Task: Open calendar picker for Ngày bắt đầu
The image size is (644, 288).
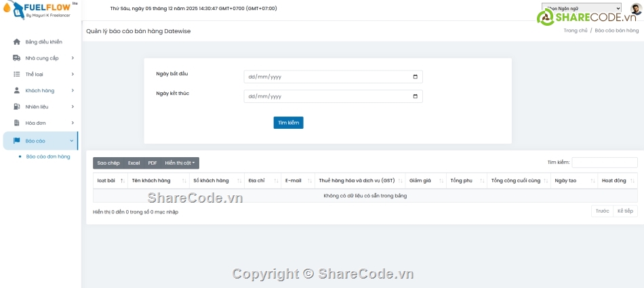Action: point(416,77)
